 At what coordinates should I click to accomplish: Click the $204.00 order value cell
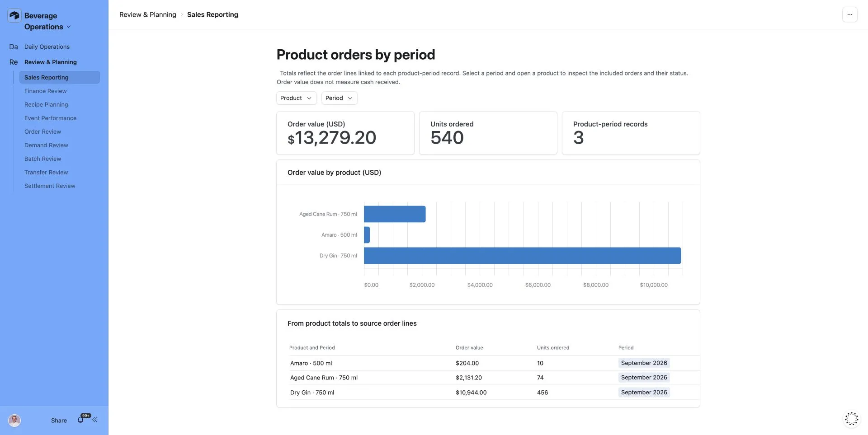(x=467, y=363)
